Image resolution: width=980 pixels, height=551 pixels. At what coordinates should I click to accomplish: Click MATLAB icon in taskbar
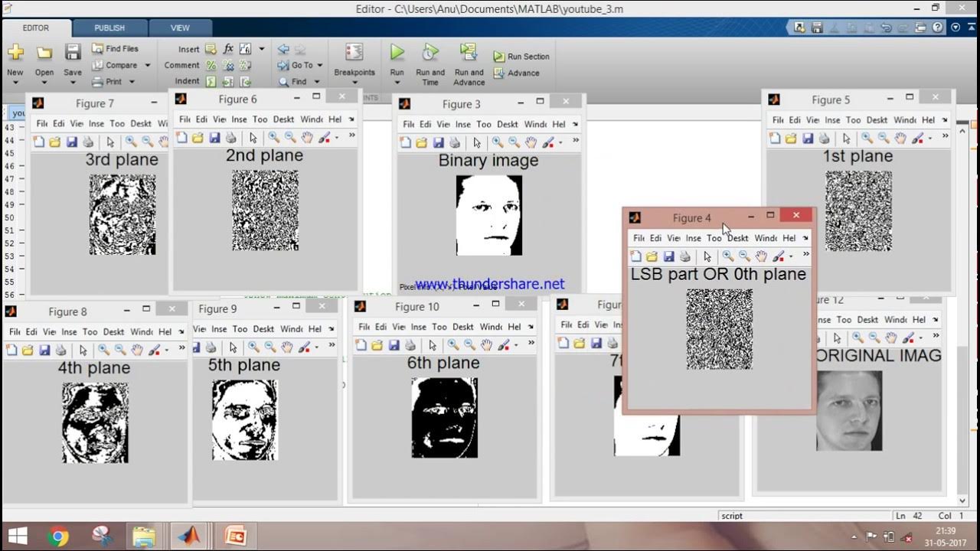pos(188,536)
